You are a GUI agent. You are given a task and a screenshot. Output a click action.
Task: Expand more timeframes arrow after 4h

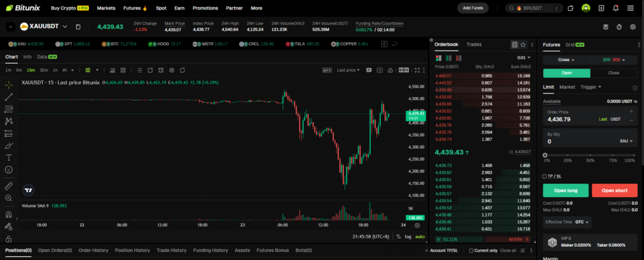pos(73,71)
